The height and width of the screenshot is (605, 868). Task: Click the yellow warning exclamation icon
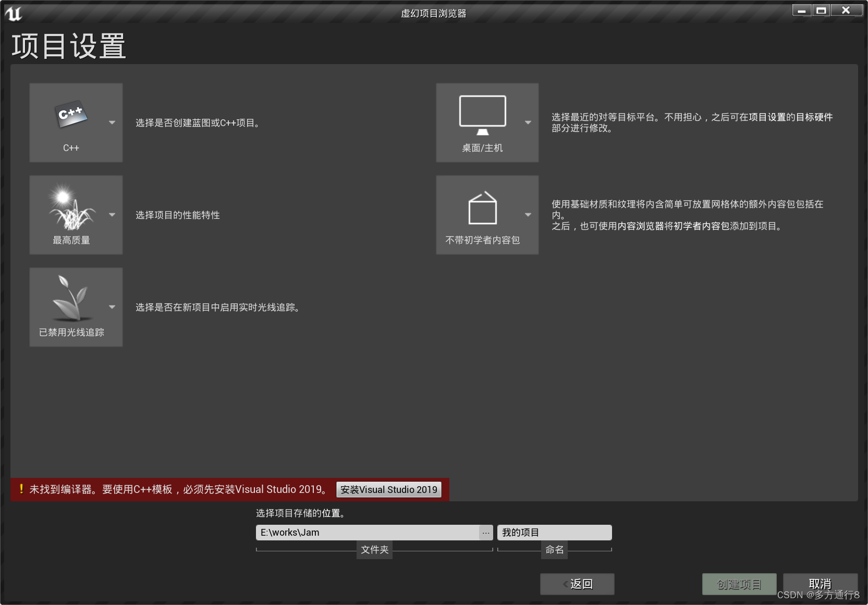(x=21, y=489)
